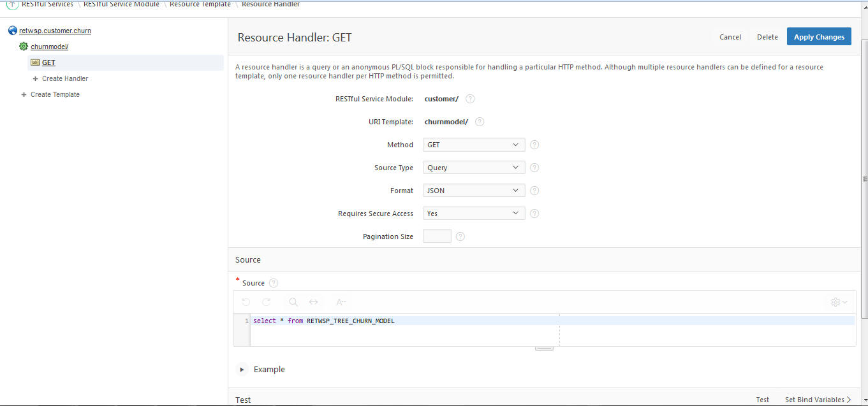
Task: Open RESTful Service Module breadcrumb
Action: coord(121,4)
